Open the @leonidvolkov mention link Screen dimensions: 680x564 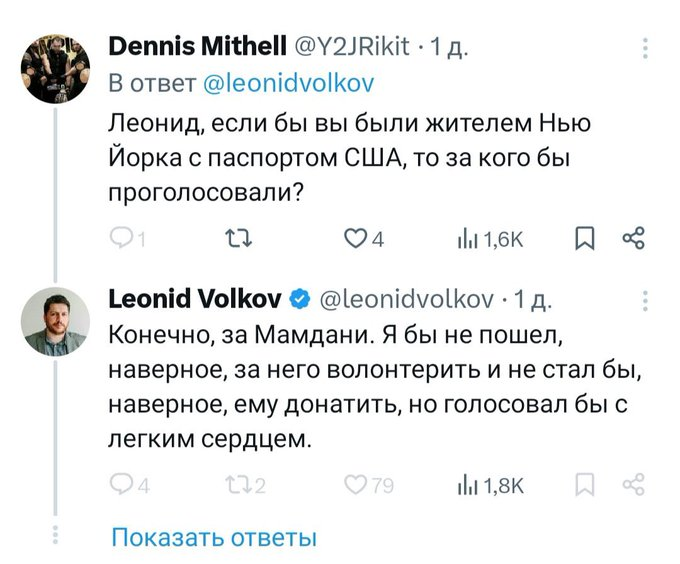pyautogui.click(x=288, y=83)
